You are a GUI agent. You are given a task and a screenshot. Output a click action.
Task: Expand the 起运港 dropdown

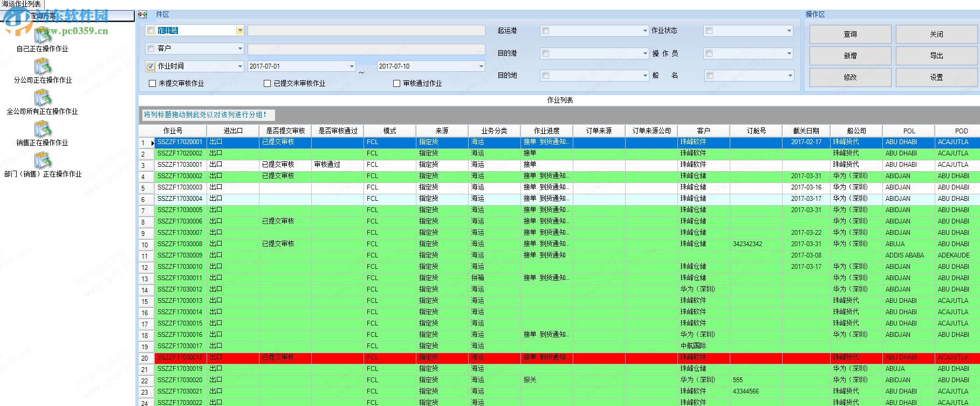(645, 31)
